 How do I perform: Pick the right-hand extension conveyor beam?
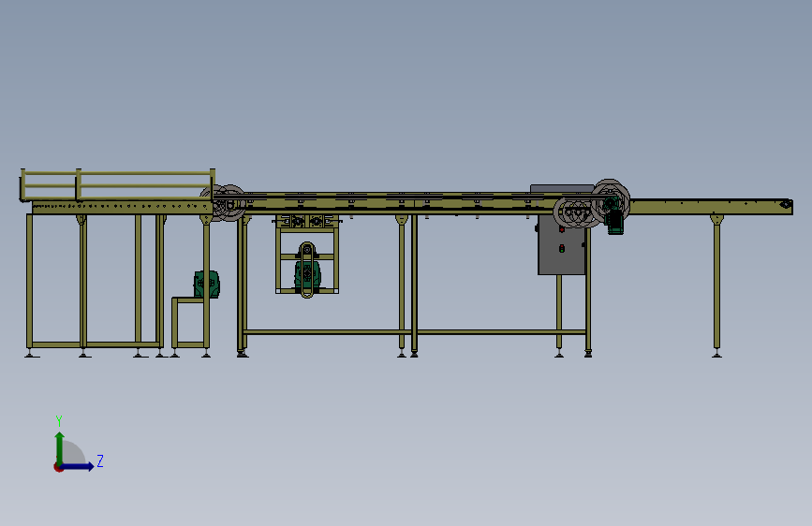click(711, 207)
